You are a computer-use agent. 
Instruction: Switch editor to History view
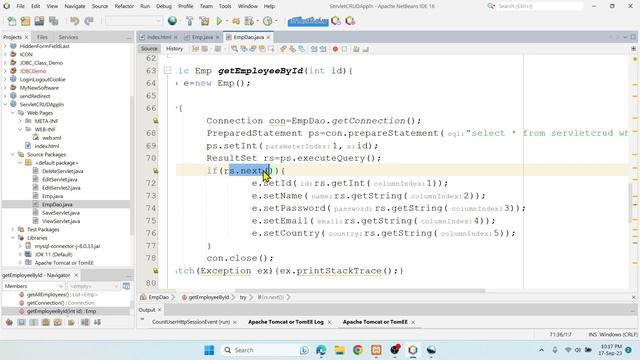[174, 49]
